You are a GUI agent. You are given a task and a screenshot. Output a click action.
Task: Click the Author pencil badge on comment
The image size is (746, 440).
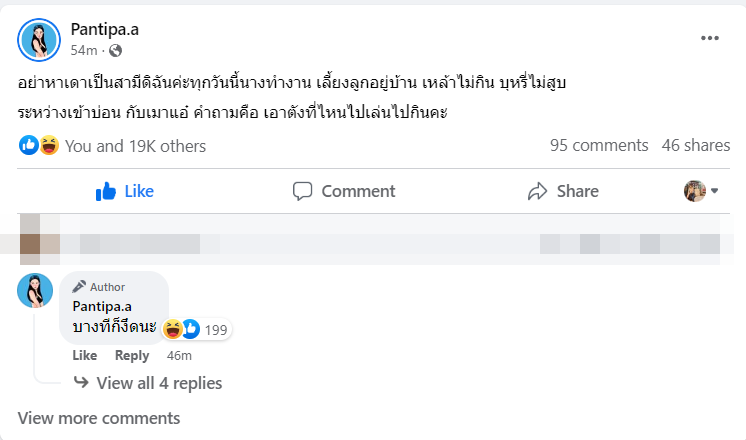98,287
